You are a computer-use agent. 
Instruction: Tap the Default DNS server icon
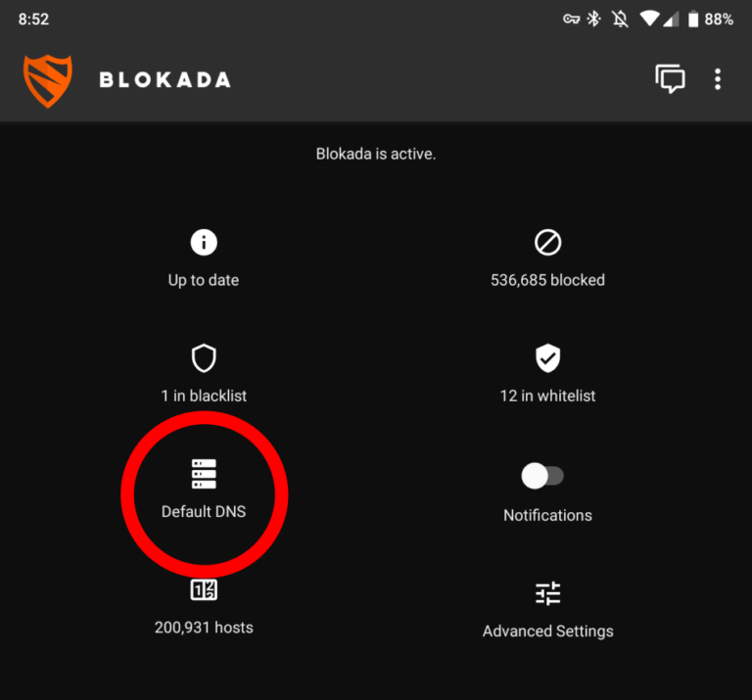click(204, 474)
